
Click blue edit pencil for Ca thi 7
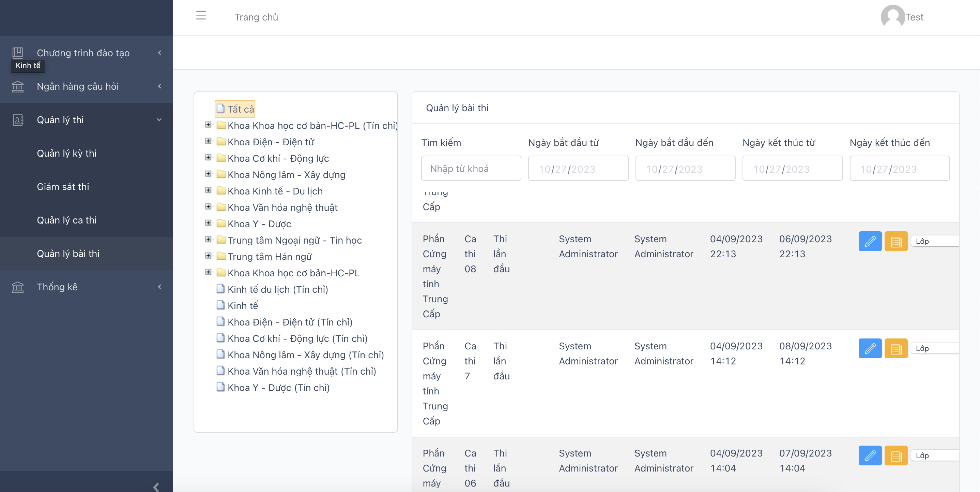click(x=870, y=348)
